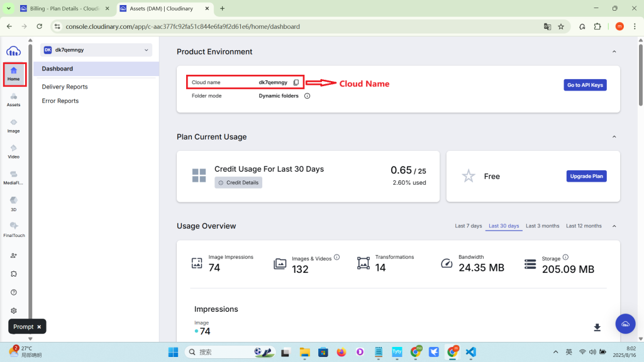
Task: Click the Transformations value 14
Action: [x=380, y=268]
